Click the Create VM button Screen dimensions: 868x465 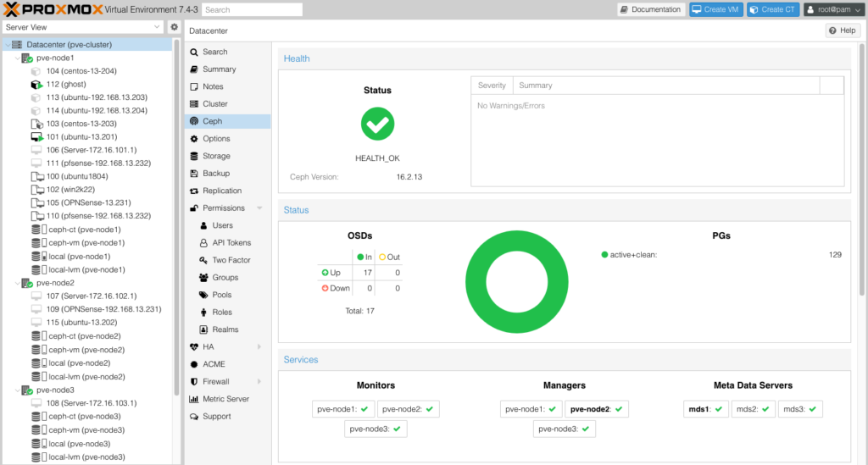[x=715, y=9]
